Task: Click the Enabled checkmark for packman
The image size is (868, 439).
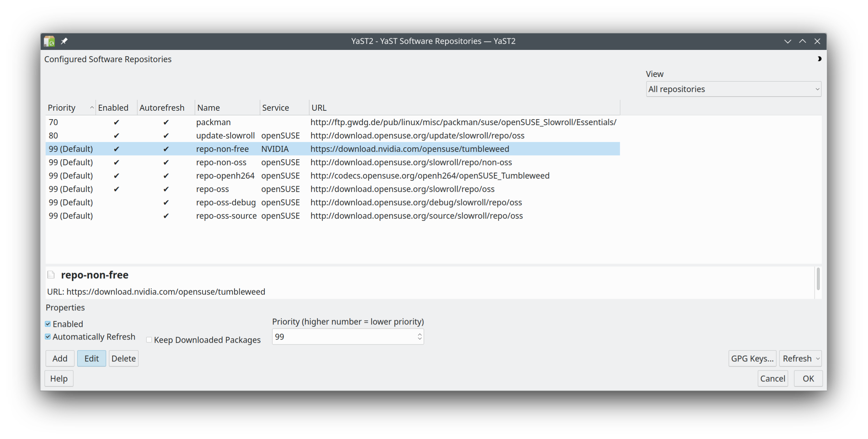Action: (x=116, y=122)
